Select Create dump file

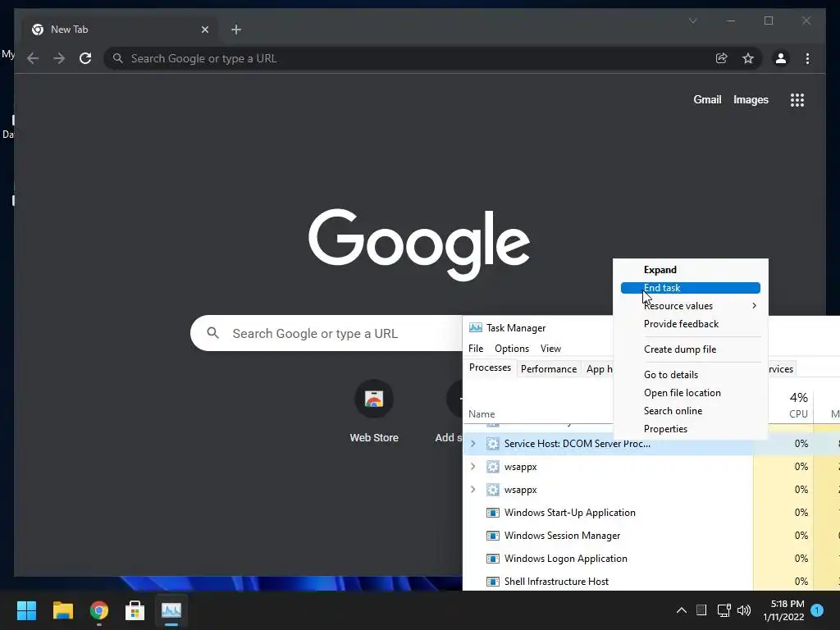pos(691,349)
